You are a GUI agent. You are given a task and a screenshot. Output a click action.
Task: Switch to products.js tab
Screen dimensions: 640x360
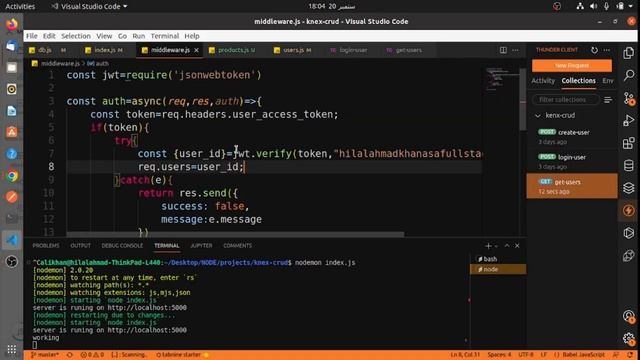[232, 50]
